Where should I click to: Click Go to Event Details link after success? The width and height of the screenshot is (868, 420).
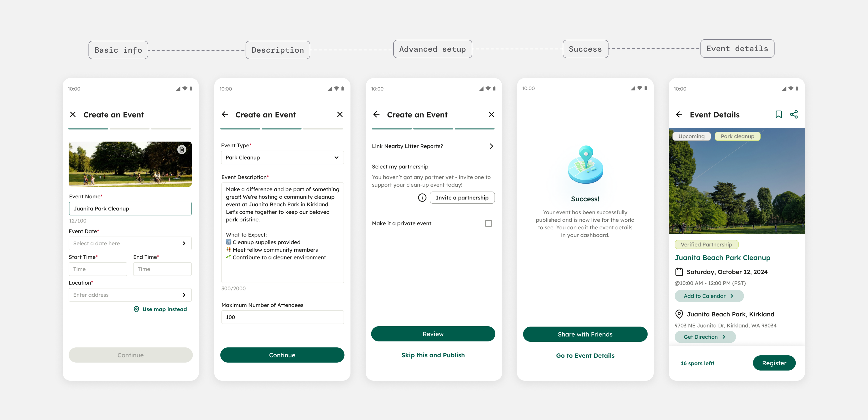pos(585,355)
